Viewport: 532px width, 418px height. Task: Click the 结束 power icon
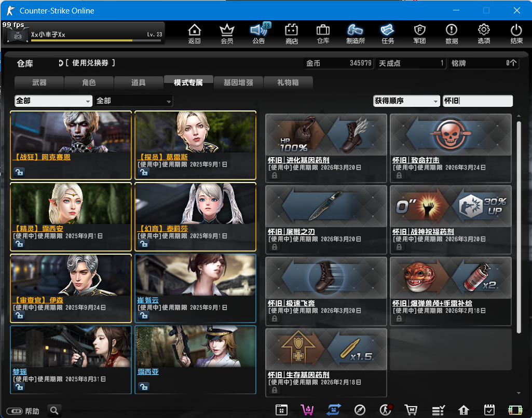[516, 34]
